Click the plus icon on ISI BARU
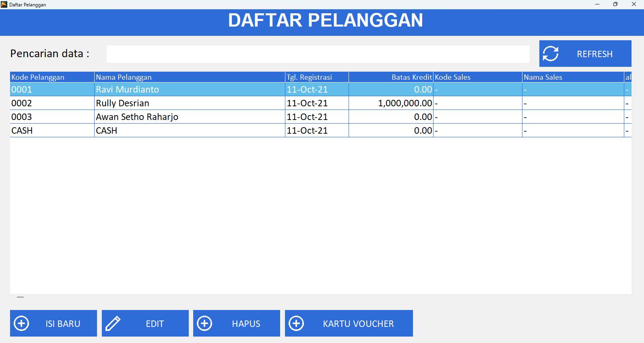This screenshot has width=644, height=343. point(21,323)
